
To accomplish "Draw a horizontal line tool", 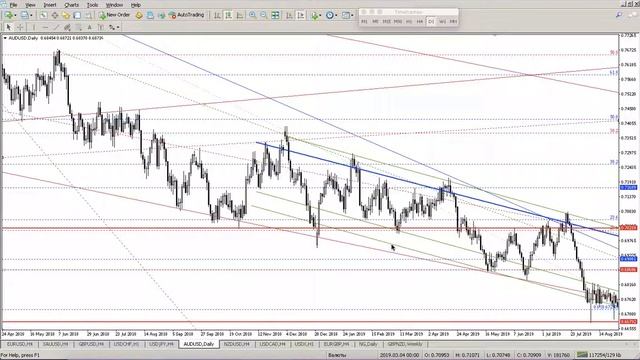I will 45,27.
